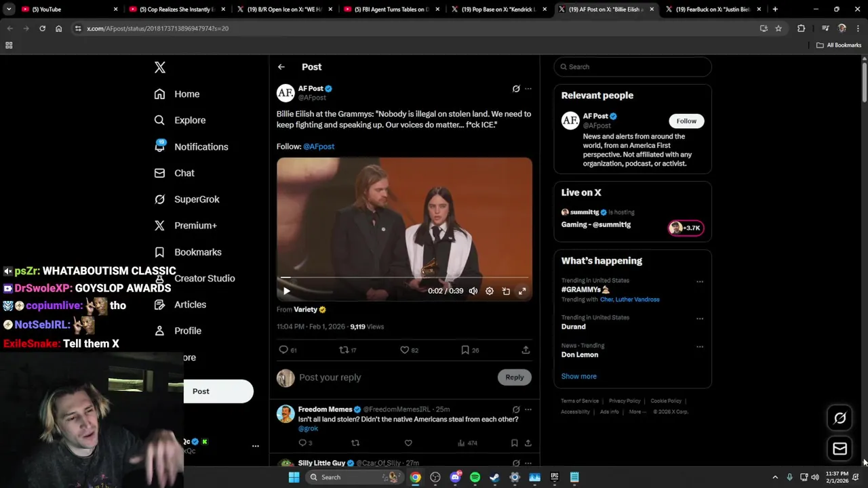Mute the video volume icon
Viewport: 868px width, 488px height.
473,291
